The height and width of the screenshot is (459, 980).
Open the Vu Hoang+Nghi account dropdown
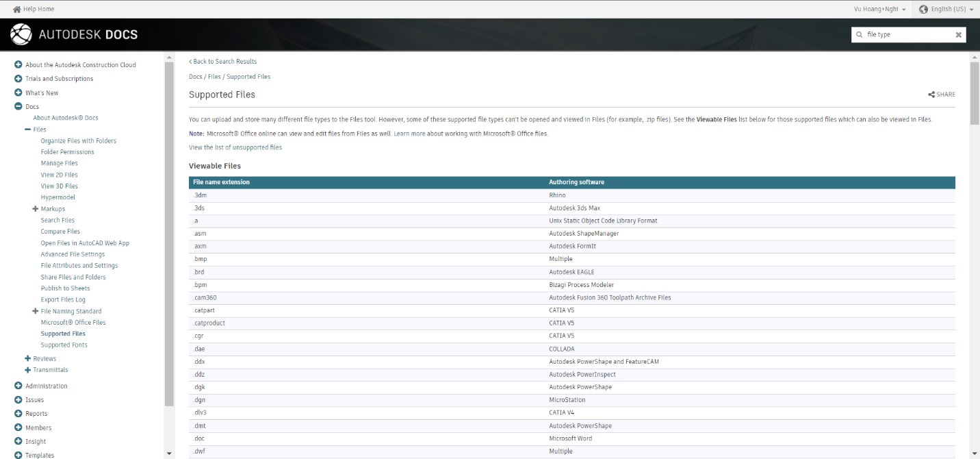coord(879,9)
